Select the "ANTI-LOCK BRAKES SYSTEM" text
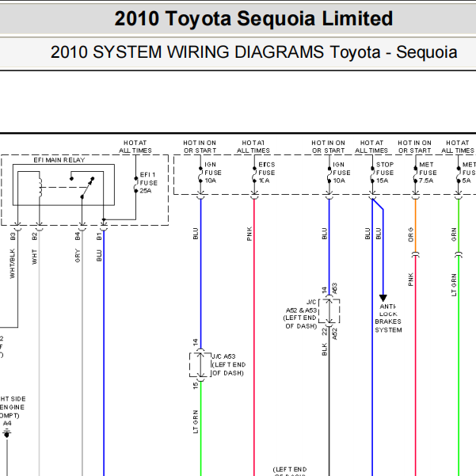Screen dimensions: 476x476 388,318
